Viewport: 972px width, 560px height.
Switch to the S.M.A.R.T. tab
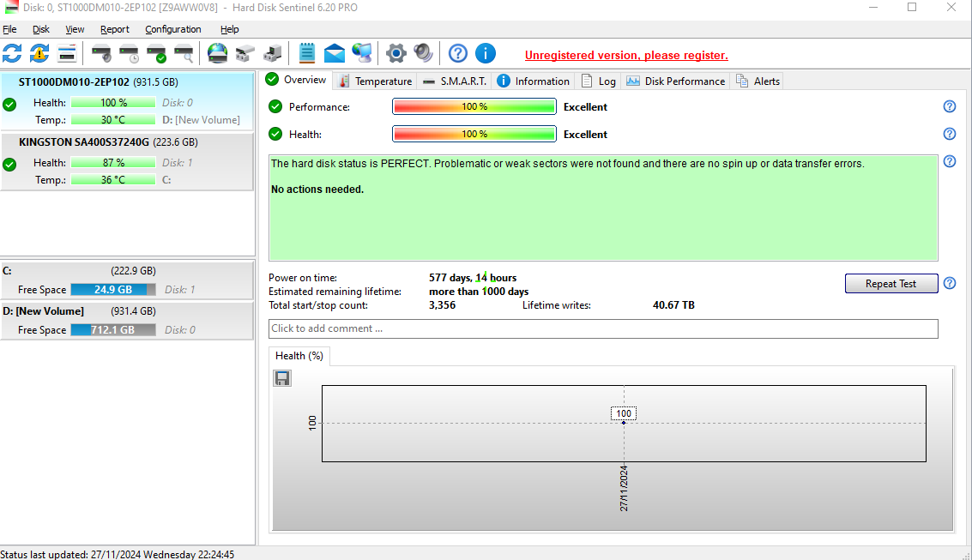coord(455,81)
